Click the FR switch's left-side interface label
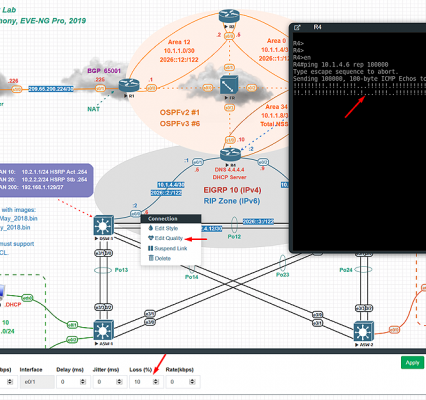This screenshot has width=426, height=400. 208,88
